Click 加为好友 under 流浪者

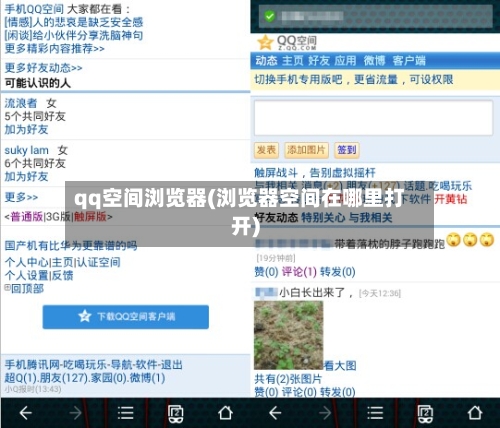coord(26,129)
